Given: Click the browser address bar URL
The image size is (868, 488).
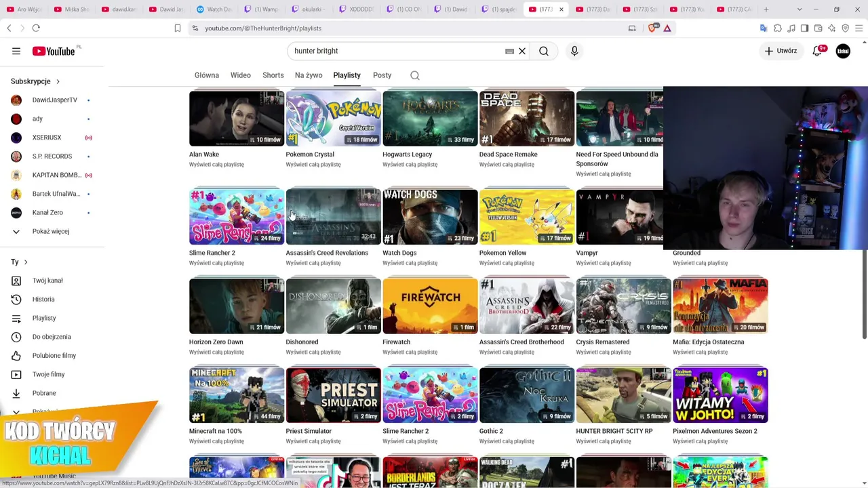Looking at the screenshot, I should click(x=263, y=28).
